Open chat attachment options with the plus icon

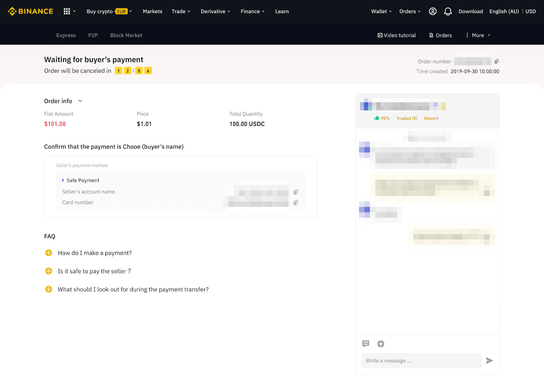(x=380, y=344)
